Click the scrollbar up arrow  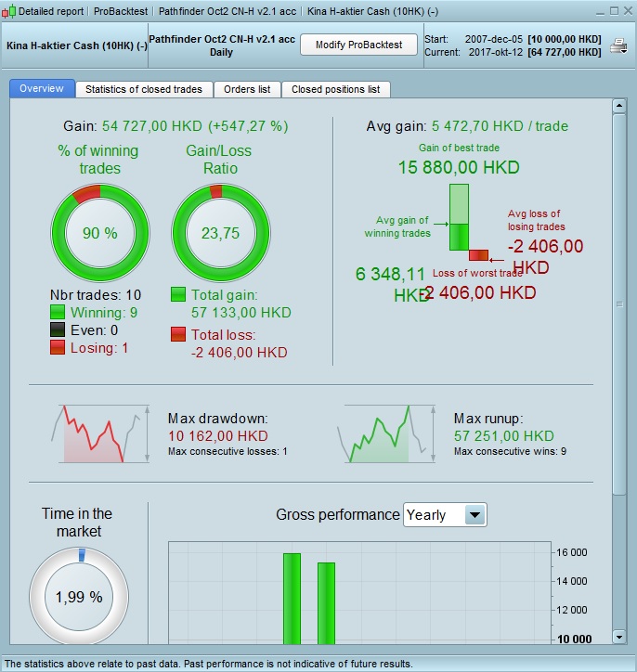[x=619, y=106]
